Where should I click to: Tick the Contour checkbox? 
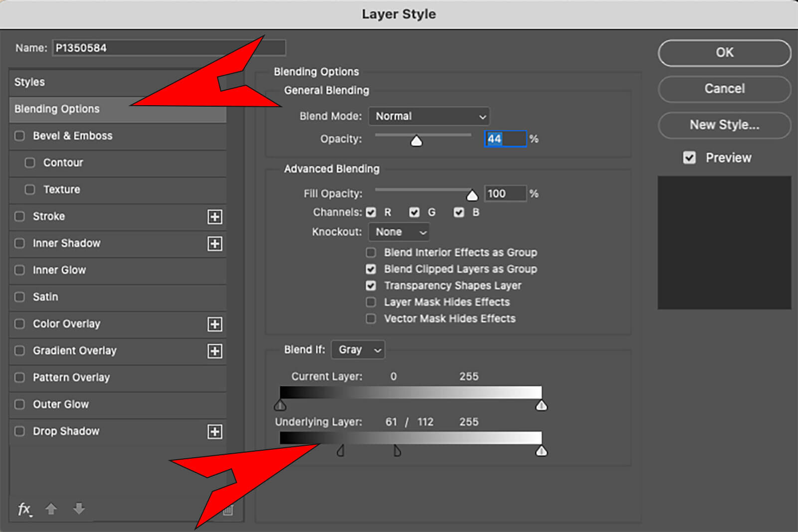[x=30, y=163]
